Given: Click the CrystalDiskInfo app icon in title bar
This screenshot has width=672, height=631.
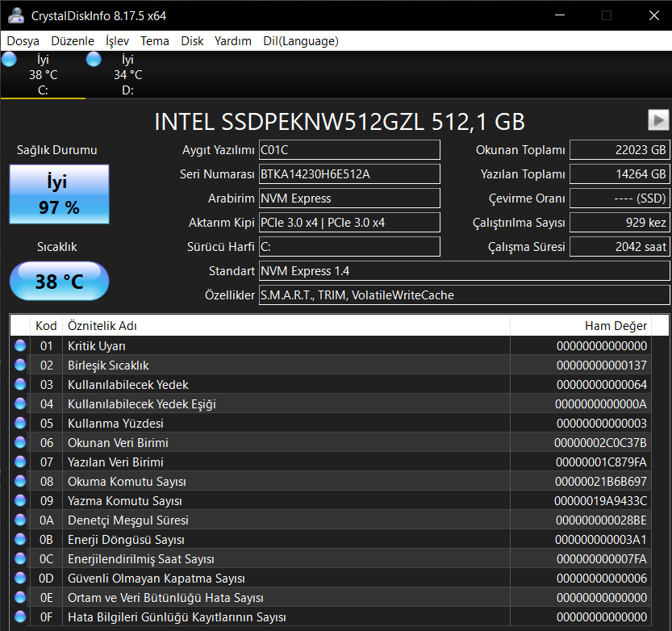Looking at the screenshot, I should coord(15,15).
